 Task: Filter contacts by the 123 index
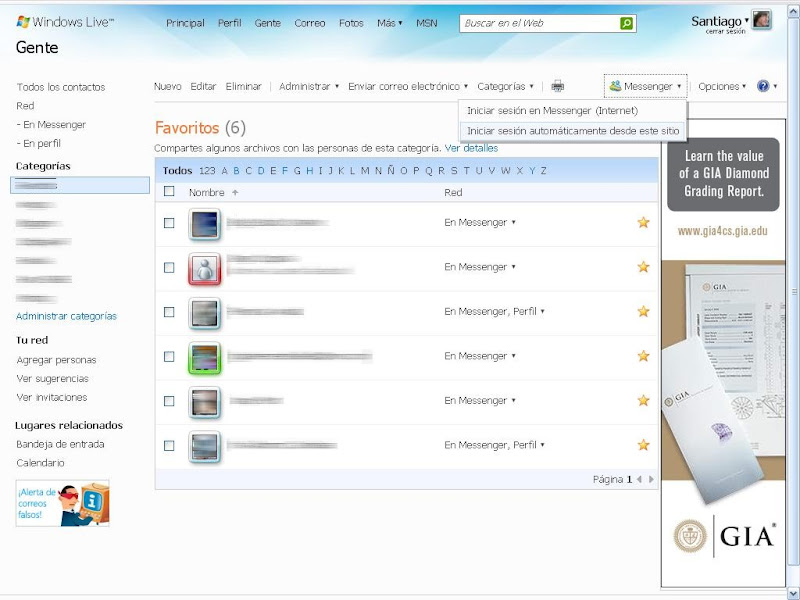(207, 170)
